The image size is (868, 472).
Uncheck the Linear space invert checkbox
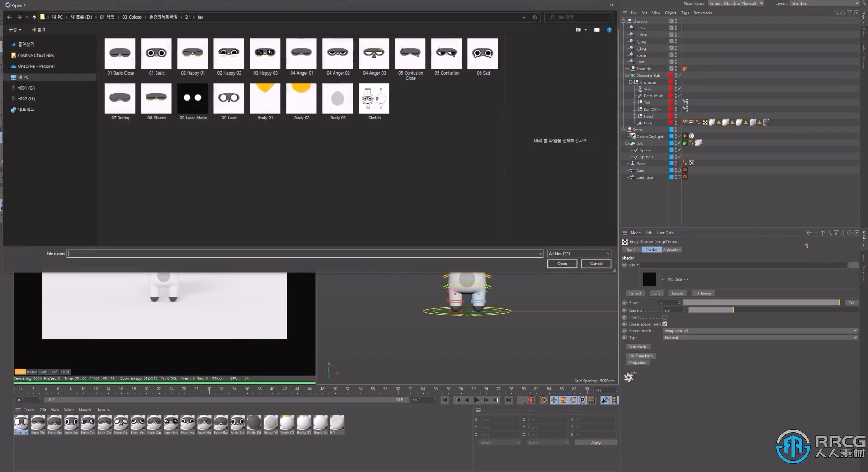tap(665, 324)
